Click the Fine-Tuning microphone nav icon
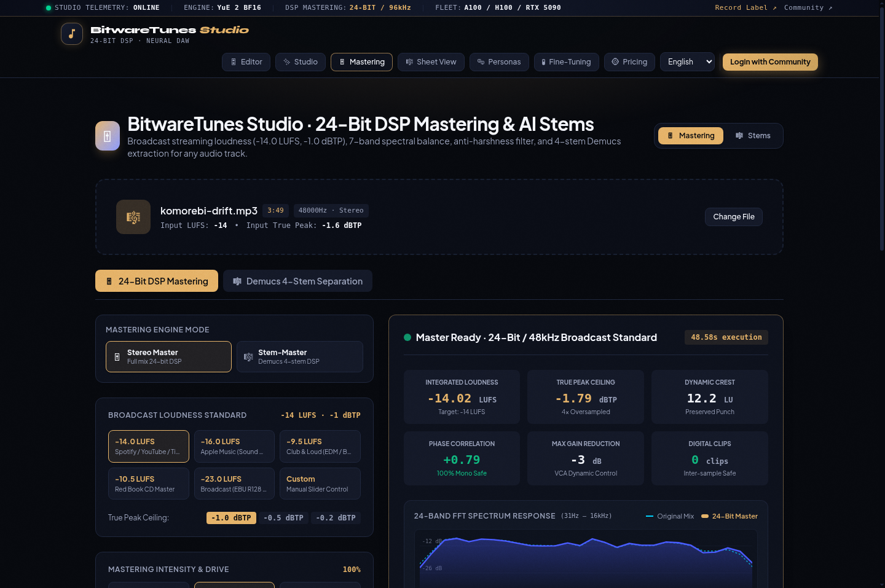Screen dimensions: 885x588 pos(544,62)
